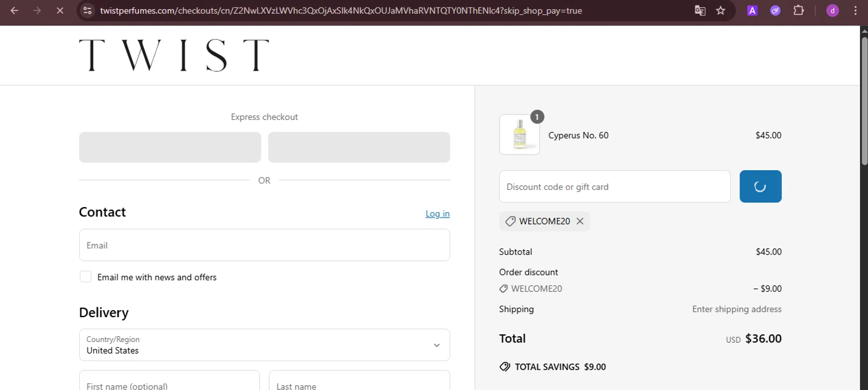Click the Contact heading
868x390 pixels.
coord(102,212)
